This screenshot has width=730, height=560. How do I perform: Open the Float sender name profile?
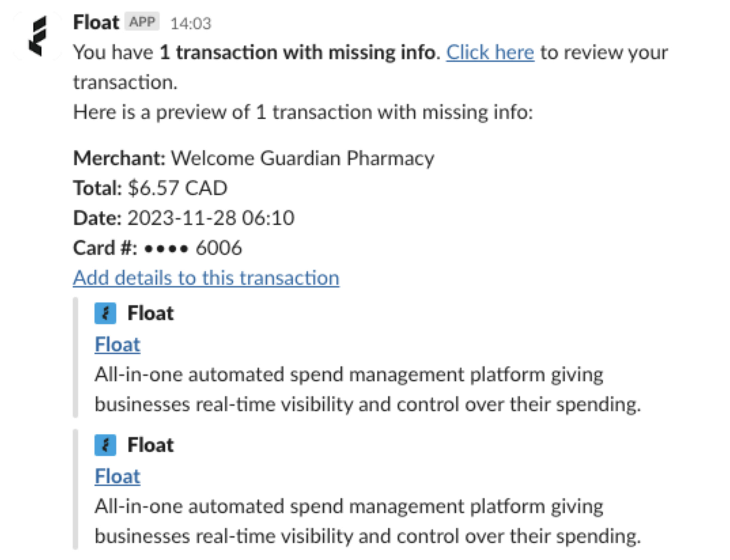pyautogui.click(x=96, y=22)
